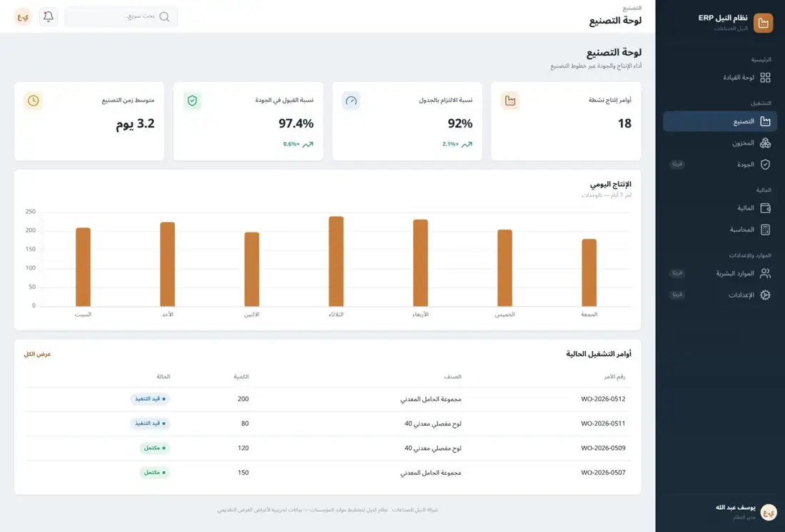785x532 pixels.
Task: Click the السبت bar in daily production chart
Action: tap(83, 267)
